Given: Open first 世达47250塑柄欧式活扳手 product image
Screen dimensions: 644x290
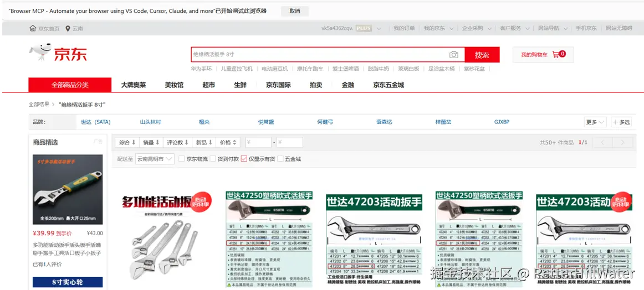Looking at the screenshot, I should tap(269, 239).
